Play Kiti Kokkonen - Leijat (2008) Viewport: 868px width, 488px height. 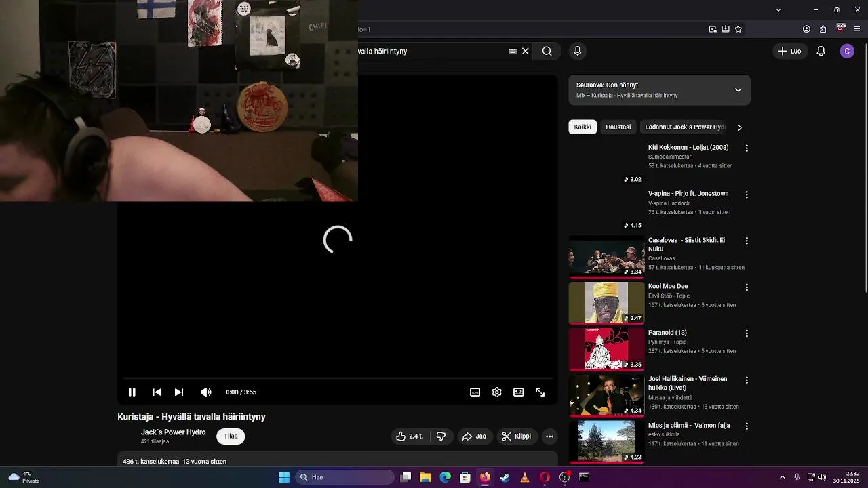688,148
